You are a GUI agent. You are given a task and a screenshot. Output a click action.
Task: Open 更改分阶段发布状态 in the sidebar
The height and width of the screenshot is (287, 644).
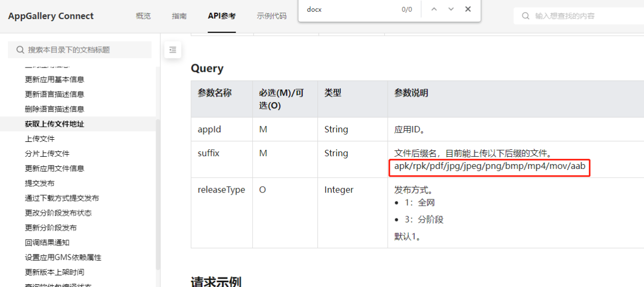58,213
